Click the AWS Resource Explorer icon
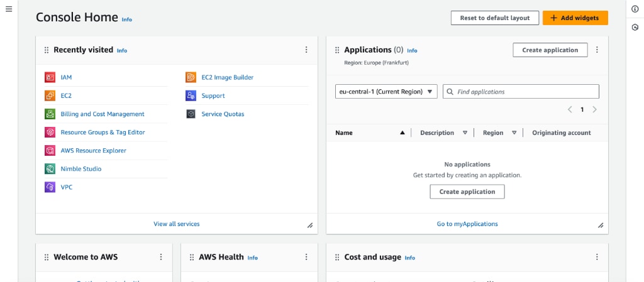Image resolution: width=644 pixels, height=282 pixels. (x=50, y=151)
